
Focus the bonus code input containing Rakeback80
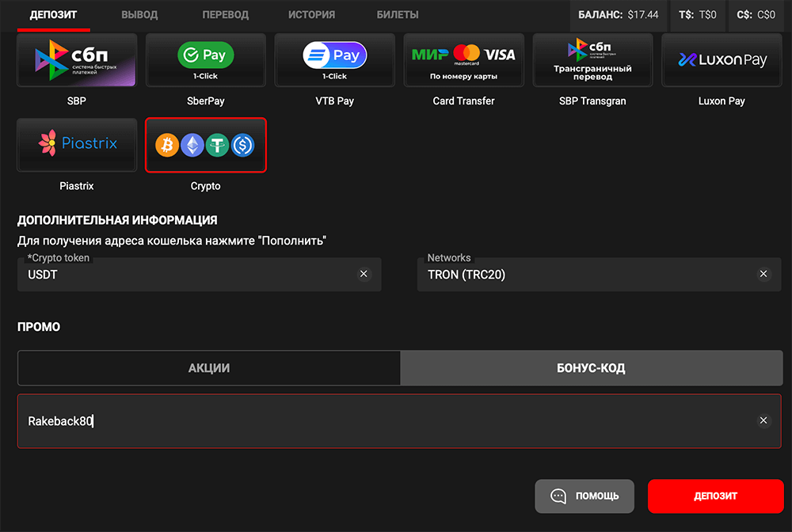(x=399, y=421)
